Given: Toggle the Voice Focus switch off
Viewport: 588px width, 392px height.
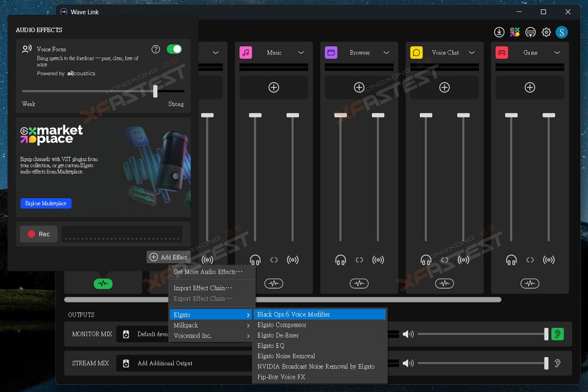Looking at the screenshot, I should coord(174,49).
